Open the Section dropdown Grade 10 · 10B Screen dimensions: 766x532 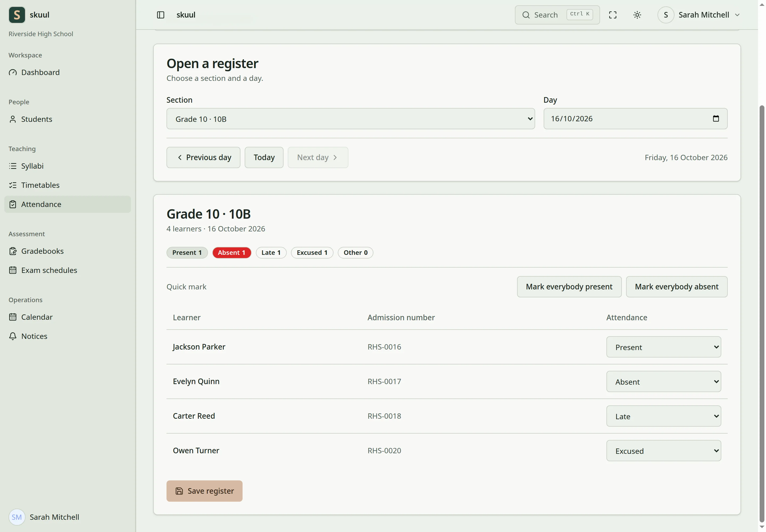350,119
